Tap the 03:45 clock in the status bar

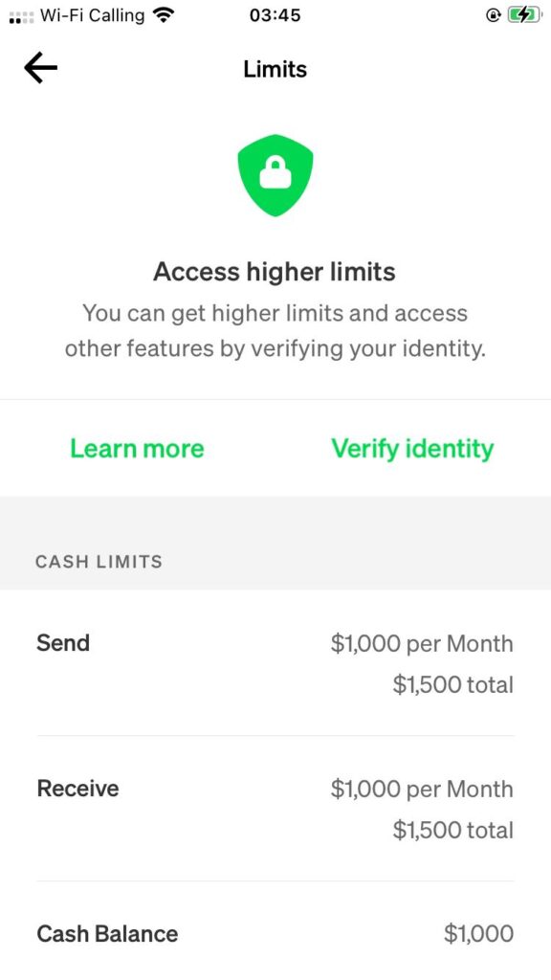coord(275,14)
